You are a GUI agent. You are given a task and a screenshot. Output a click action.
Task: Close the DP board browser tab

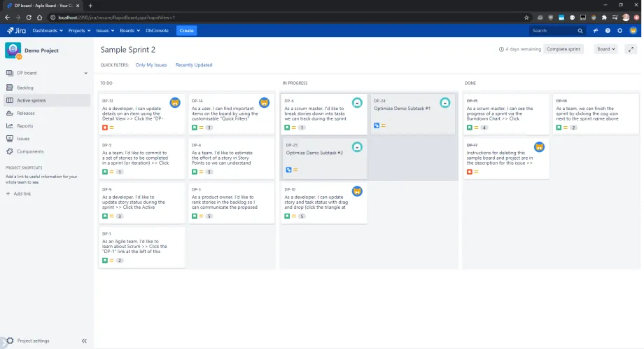click(78, 6)
